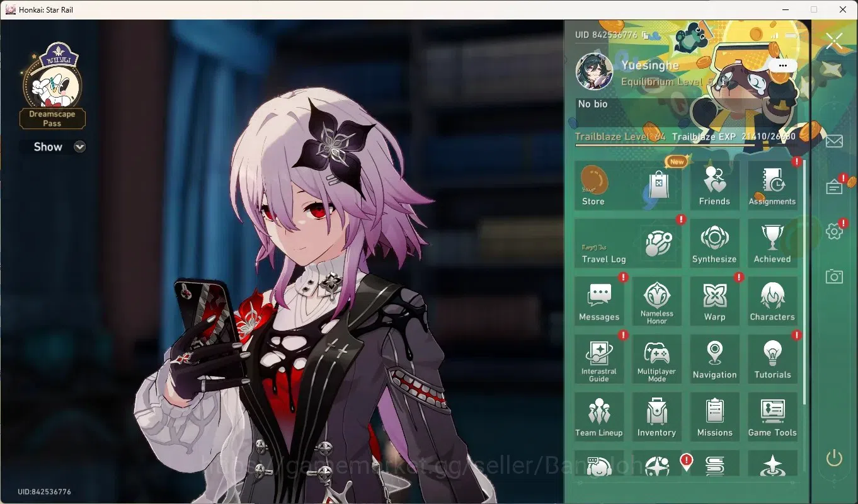Copy the UID with the copy icon
The image size is (858, 504).
[x=645, y=35]
